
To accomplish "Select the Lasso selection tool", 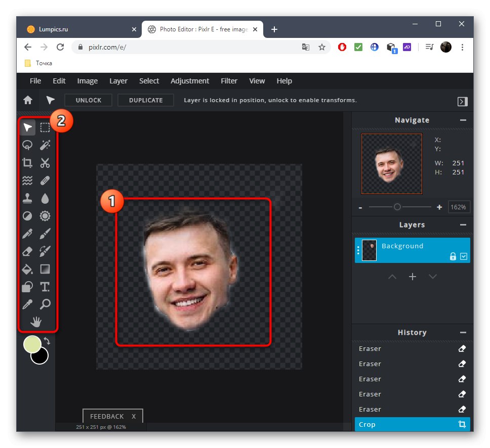I will coord(27,145).
